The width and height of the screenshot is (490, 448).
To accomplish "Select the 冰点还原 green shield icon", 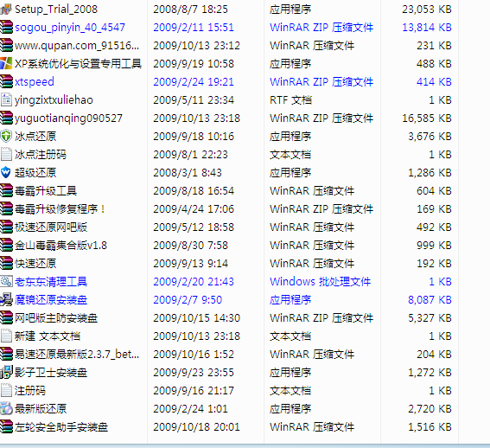I will pos(6,136).
